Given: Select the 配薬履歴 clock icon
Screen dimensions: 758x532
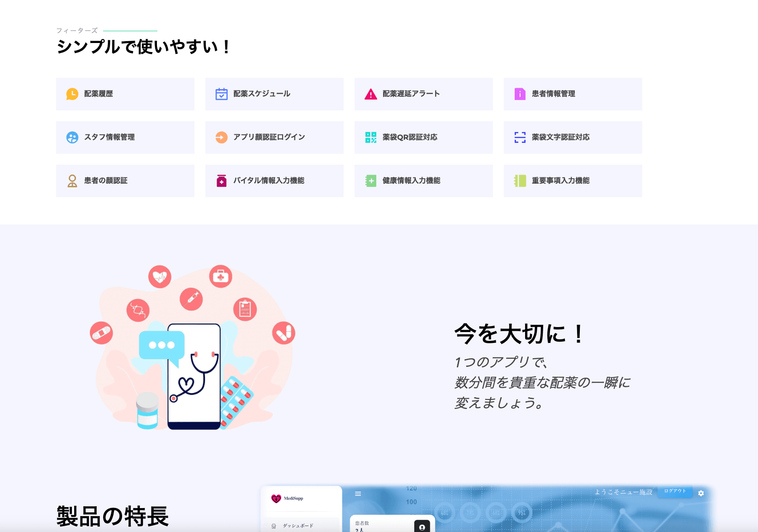Looking at the screenshot, I should (x=72, y=94).
